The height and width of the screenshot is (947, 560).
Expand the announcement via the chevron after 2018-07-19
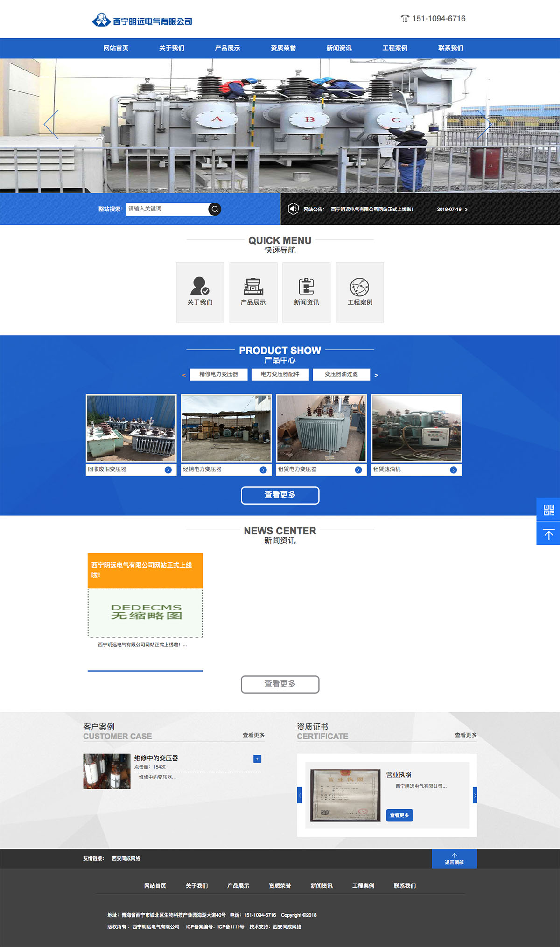466,210
